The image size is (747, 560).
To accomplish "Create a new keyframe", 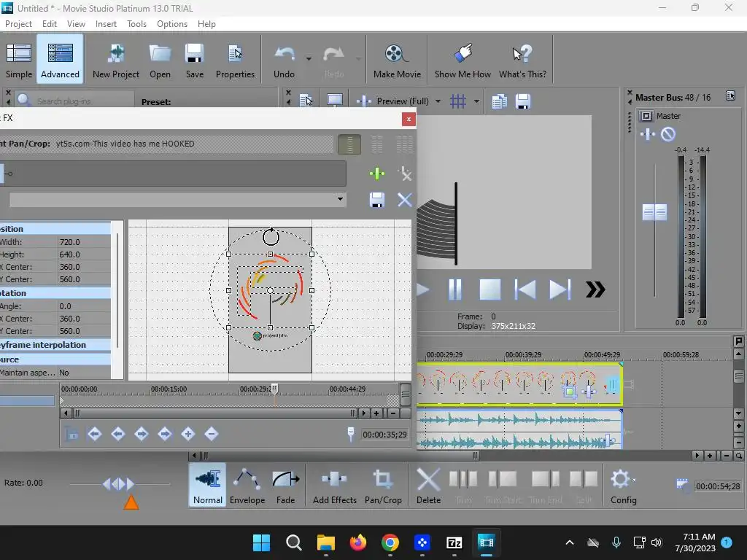I will (187, 434).
